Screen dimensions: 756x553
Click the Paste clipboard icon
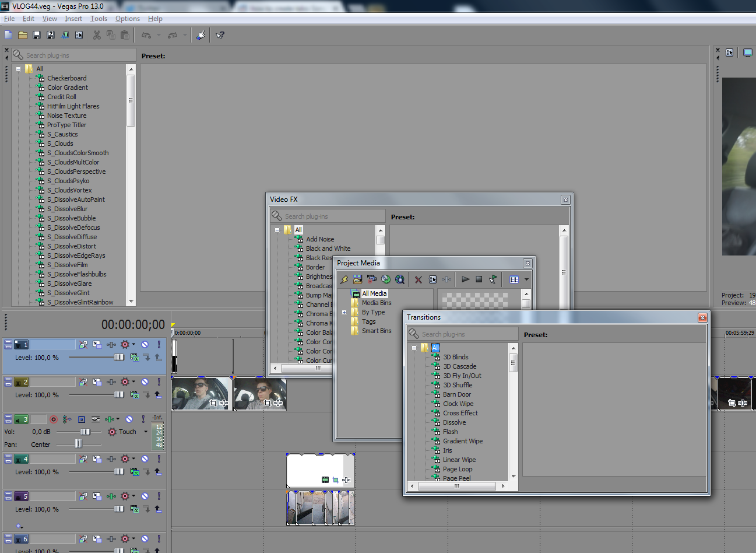pos(125,35)
